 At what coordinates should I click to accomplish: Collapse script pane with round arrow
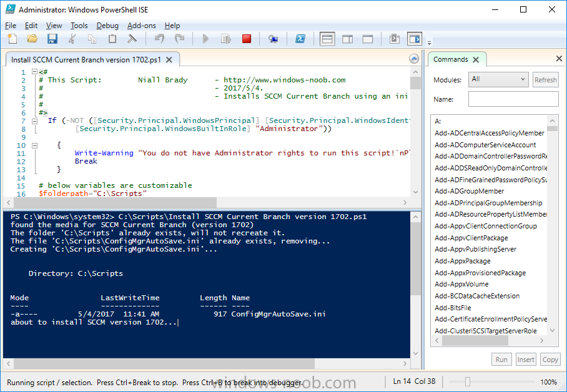click(x=414, y=59)
